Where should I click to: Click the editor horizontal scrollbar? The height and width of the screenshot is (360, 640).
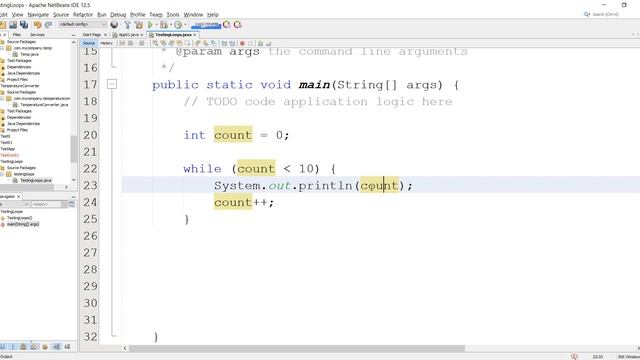[297, 348]
